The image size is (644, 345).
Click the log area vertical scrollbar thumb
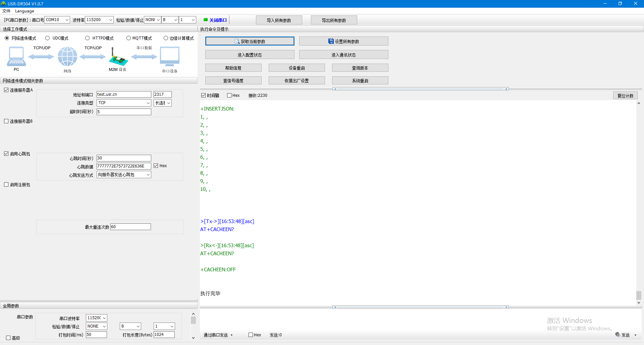point(639,295)
